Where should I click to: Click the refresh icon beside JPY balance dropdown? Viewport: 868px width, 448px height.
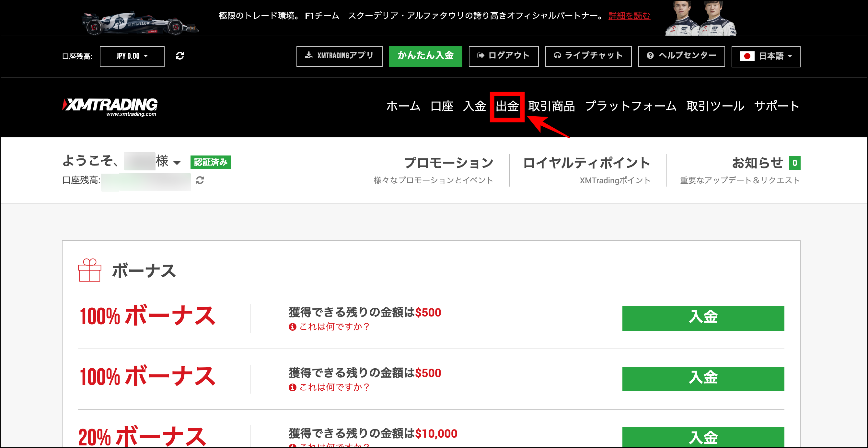coord(179,56)
